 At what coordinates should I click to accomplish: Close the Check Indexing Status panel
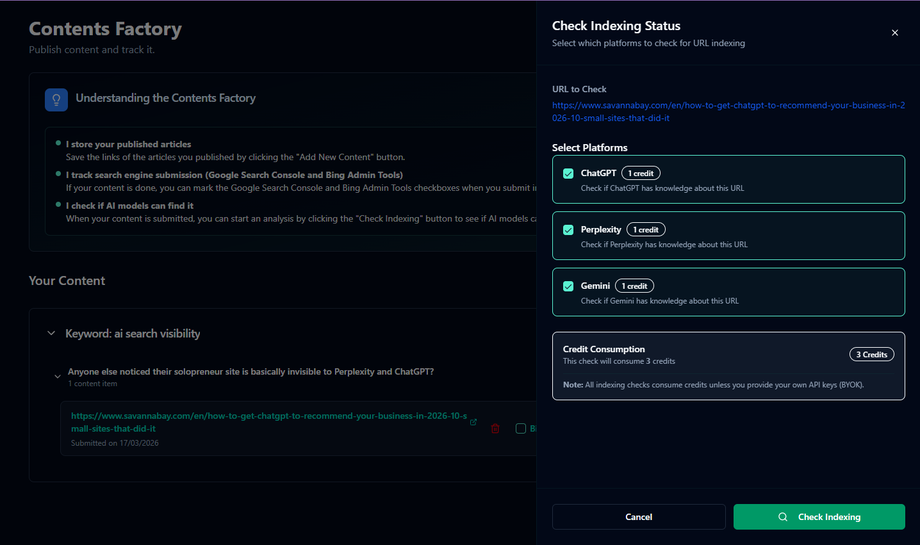point(894,33)
